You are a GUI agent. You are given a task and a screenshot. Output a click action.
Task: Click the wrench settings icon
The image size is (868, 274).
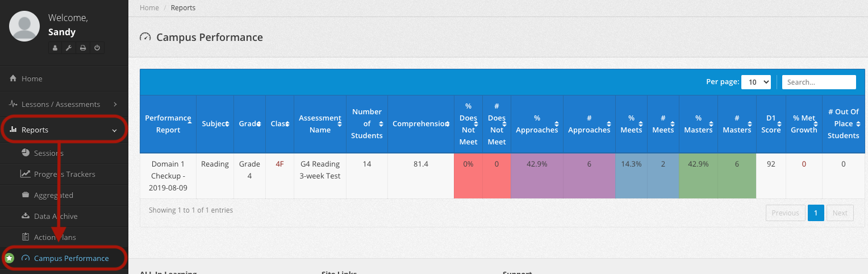point(69,48)
